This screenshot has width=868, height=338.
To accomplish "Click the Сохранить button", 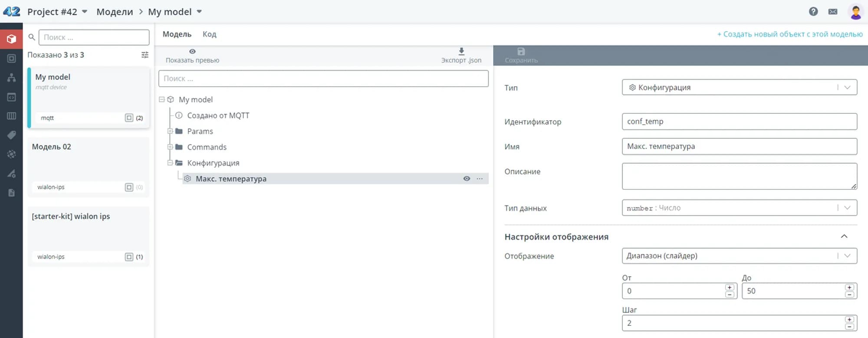I will (x=521, y=56).
